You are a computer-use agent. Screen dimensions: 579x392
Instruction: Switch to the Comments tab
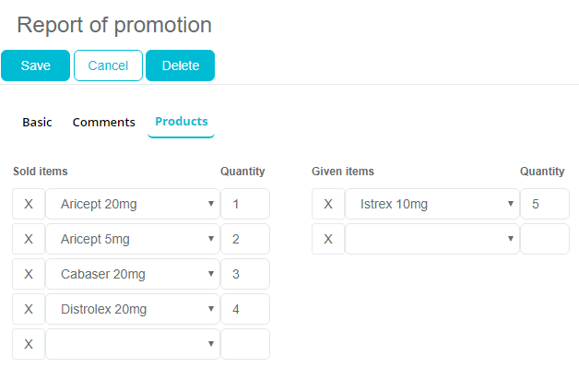pyautogui.click(x=104, y=122)
